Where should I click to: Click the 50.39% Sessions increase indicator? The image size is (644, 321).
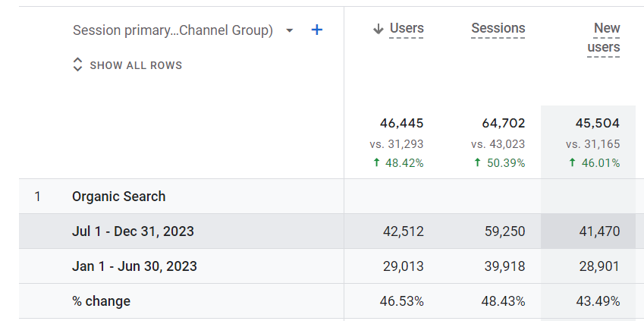(x=499, y=163)
